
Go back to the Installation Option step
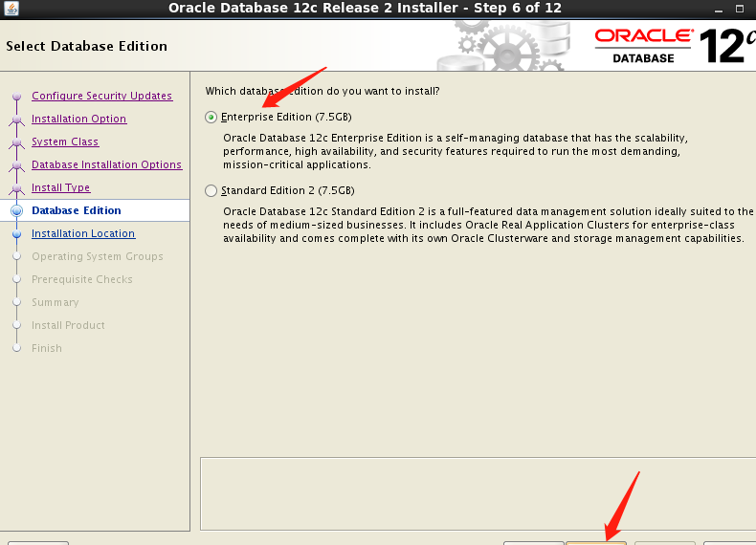coord(79,119)
